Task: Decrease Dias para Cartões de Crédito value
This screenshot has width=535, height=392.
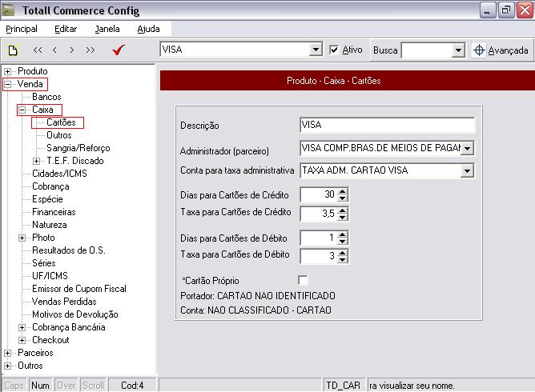Action: (x=342, y=198)
